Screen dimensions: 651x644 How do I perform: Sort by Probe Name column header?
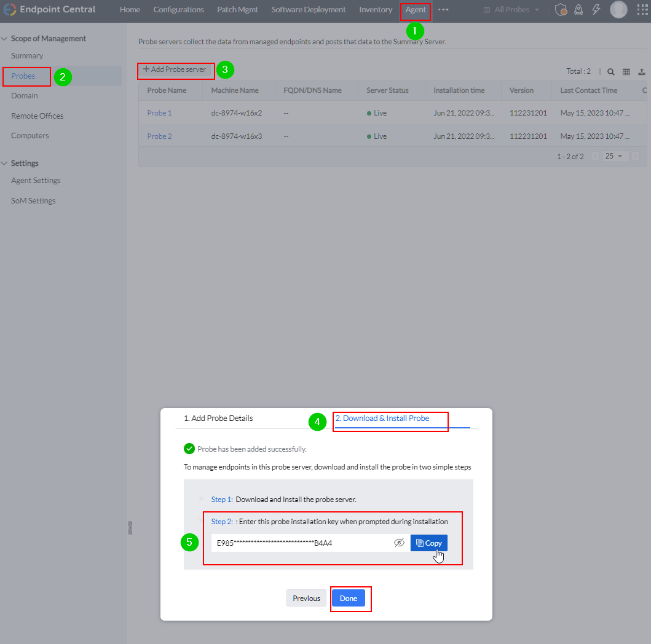click(x=167, y=90)
